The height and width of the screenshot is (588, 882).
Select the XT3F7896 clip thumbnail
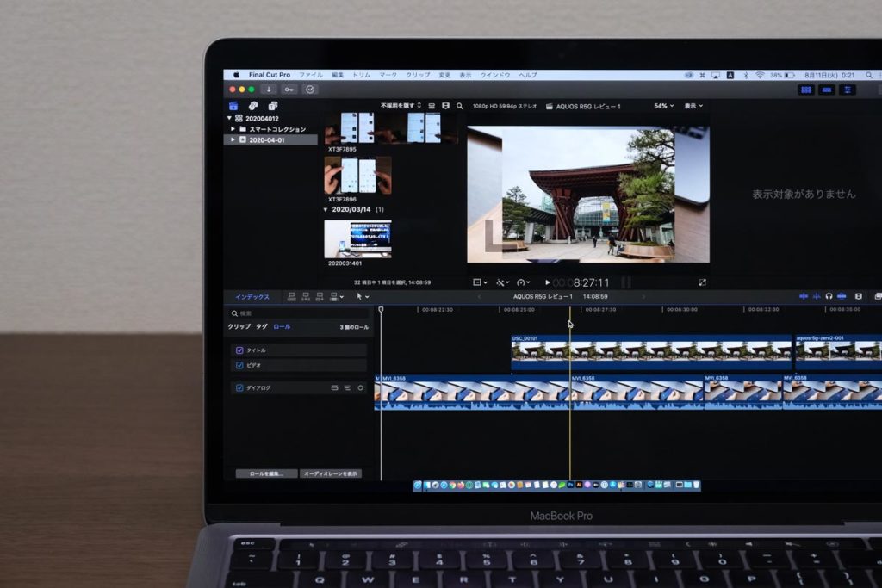357,176
